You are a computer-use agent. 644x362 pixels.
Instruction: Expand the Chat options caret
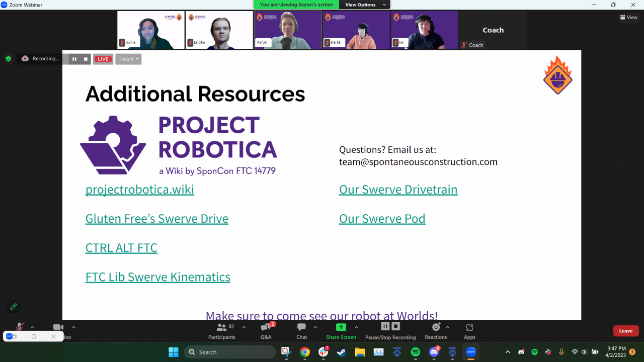point(315,327)
